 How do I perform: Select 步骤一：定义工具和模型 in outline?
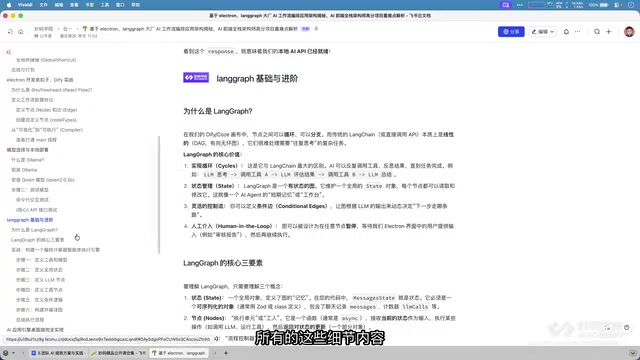pos(41,260)
